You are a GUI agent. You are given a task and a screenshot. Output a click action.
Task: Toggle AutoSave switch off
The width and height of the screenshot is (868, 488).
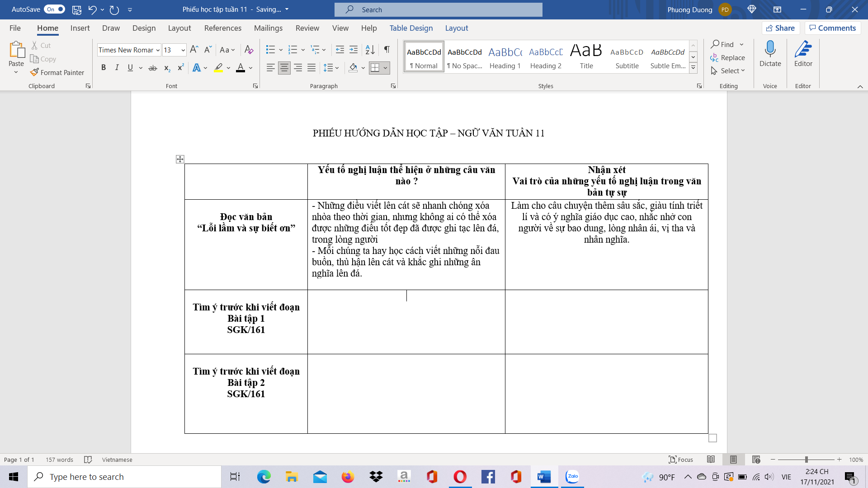pyautogui.click(x=54, y=9)
